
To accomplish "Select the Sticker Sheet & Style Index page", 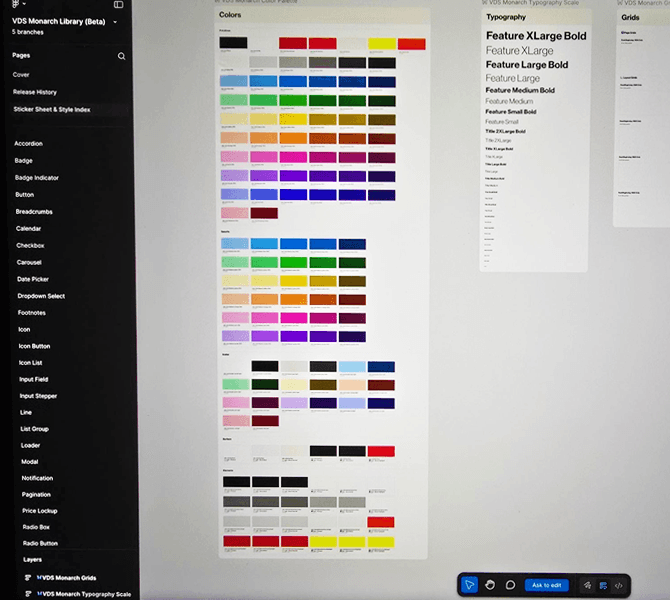I will click(x=52, y=109).
